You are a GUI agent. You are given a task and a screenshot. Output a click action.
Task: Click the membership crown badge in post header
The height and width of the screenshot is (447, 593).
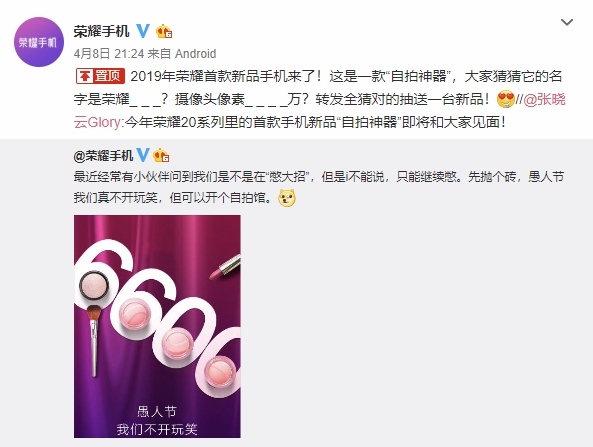164,31
